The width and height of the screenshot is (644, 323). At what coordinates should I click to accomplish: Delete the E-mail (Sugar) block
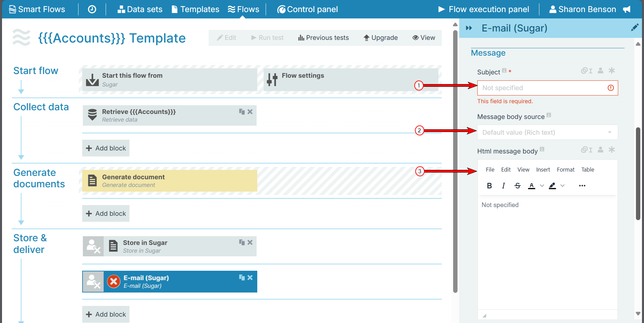[x=250, y=277]
